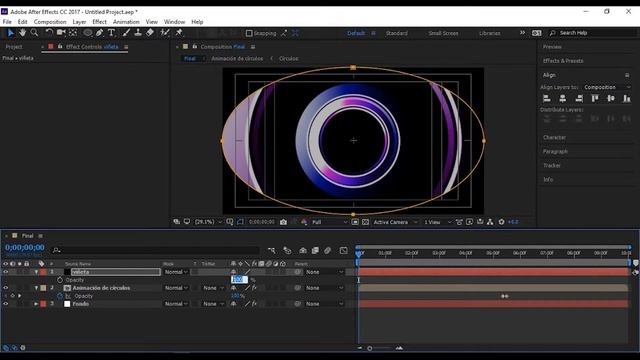Click the Frame Blending icon in timeline

315,250
